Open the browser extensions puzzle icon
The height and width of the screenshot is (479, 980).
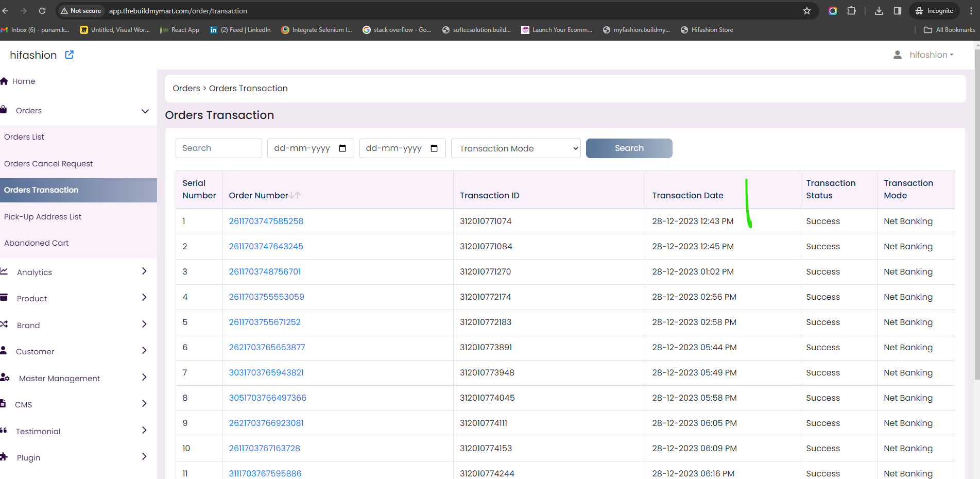[852, 11]
